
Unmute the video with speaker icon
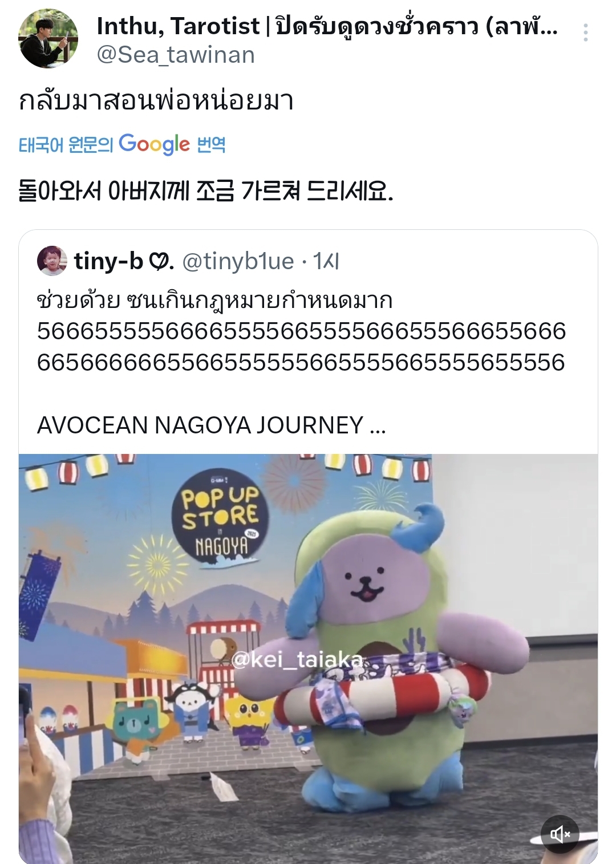[560, 835]
